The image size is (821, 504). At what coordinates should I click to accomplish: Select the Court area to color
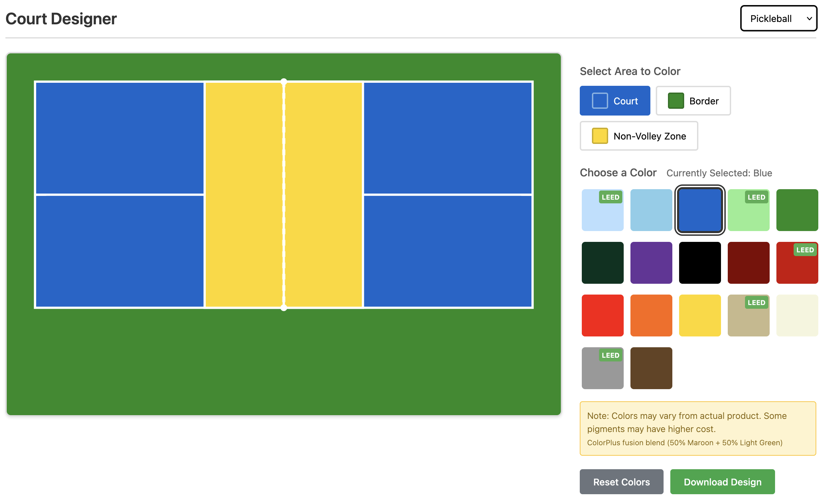615,100
